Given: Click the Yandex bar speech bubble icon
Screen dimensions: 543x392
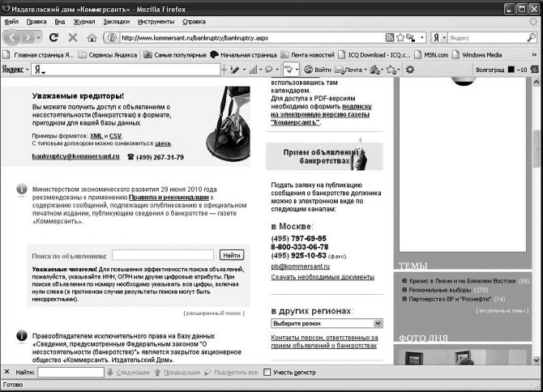Looking at the screenshot, I should coord(268,70).
